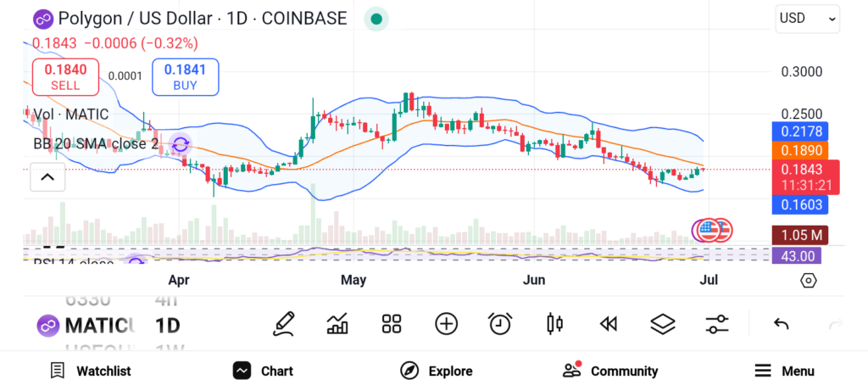Open the indicators chart icon
The width and height of the screenshot is (868, 391).
(x=337, y=324)
